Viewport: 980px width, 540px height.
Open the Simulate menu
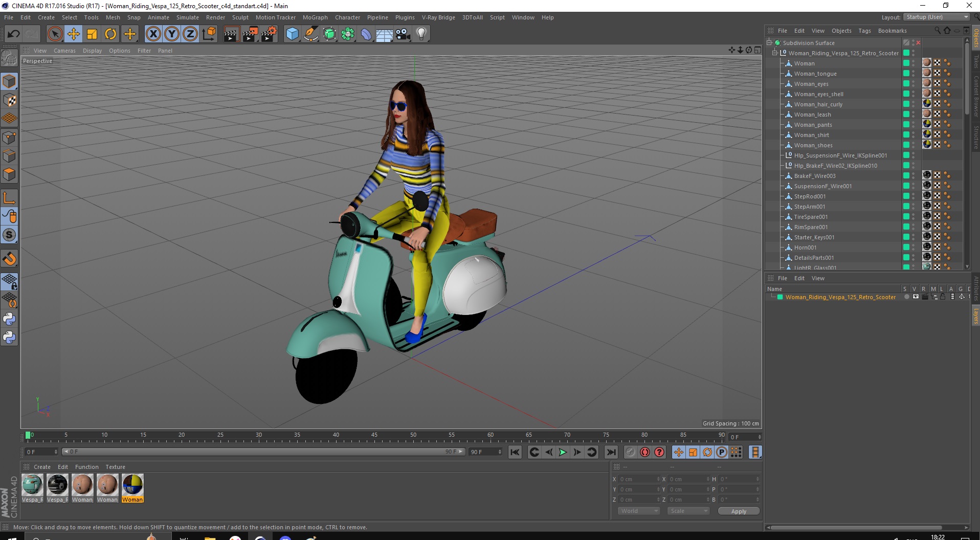188,17
